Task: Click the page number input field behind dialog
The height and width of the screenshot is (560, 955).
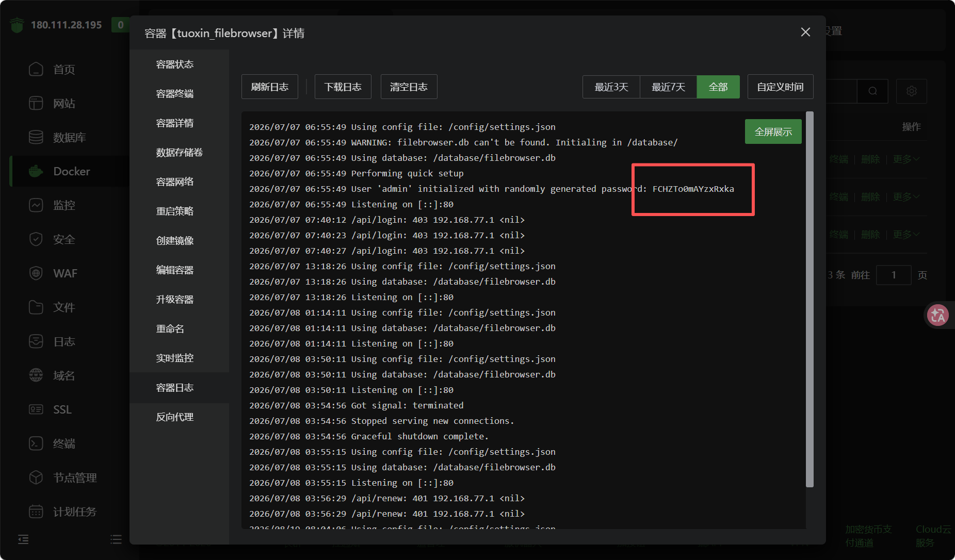Action: click(894, 275)
